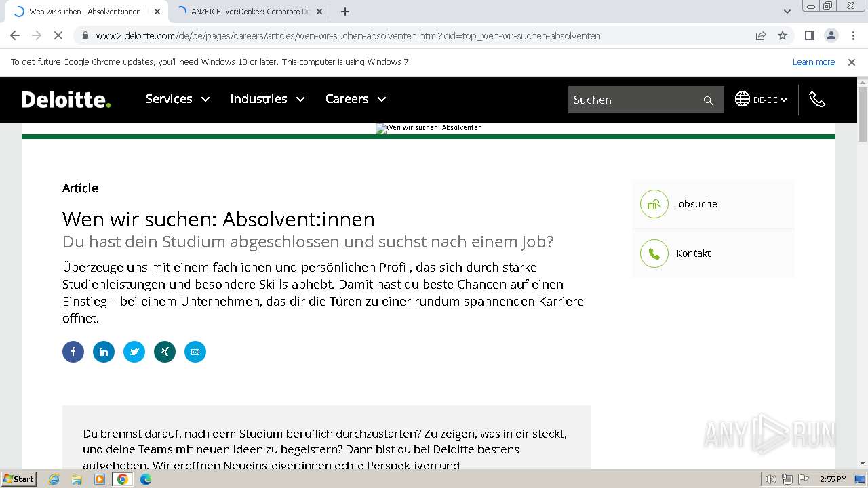Open the Windows Start menu
Image resolution: width=868 pixels, height=488 pixels.
pyautogui.click(x=18, y=479)
